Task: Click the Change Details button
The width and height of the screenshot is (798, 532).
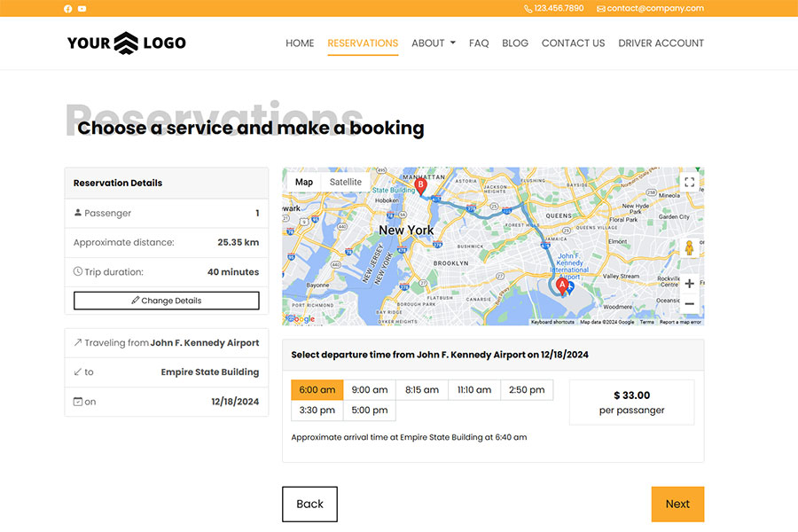Action: [x=167, y=301]
